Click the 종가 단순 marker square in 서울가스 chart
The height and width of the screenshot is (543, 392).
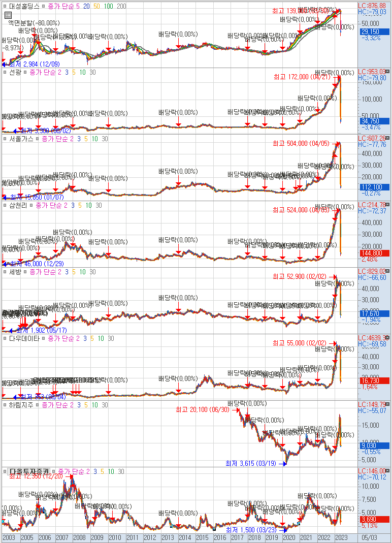(38, 139)
